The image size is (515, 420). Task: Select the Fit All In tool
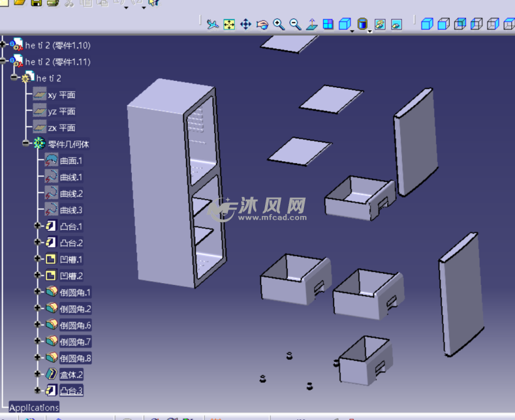[x=229, y=24]
